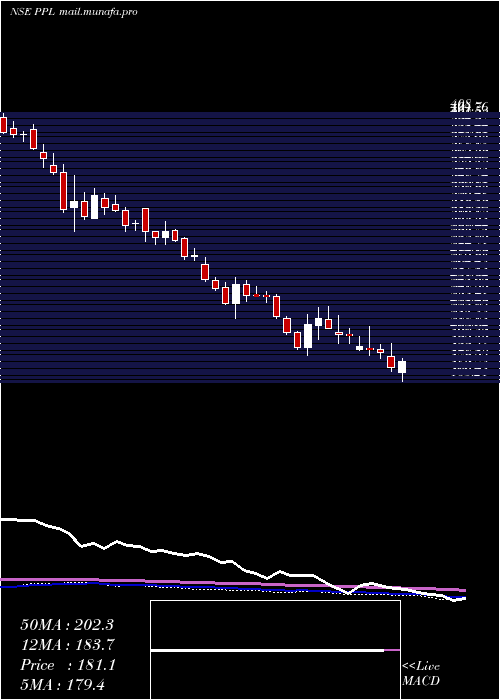Viewport: 500px width, 700px height.
Task: Click the Price : 181.1 label
Action: pyautogui.click(x=68, y=665)
